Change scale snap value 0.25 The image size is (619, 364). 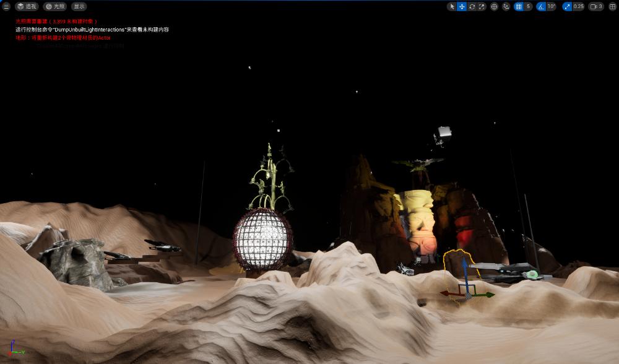[579, 6]
